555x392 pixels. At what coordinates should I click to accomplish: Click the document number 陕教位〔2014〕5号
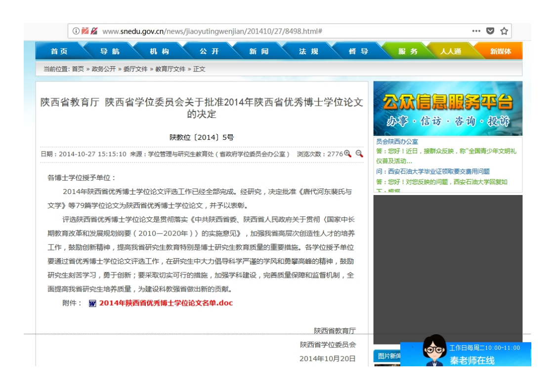pos(202,137)
